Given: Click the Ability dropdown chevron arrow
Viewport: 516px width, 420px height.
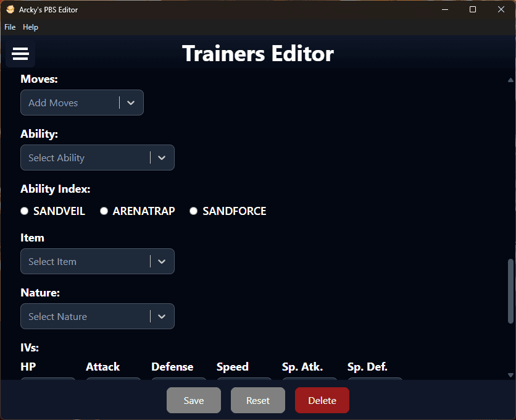Looking at the screenshot, I should [x=162, y=158].
